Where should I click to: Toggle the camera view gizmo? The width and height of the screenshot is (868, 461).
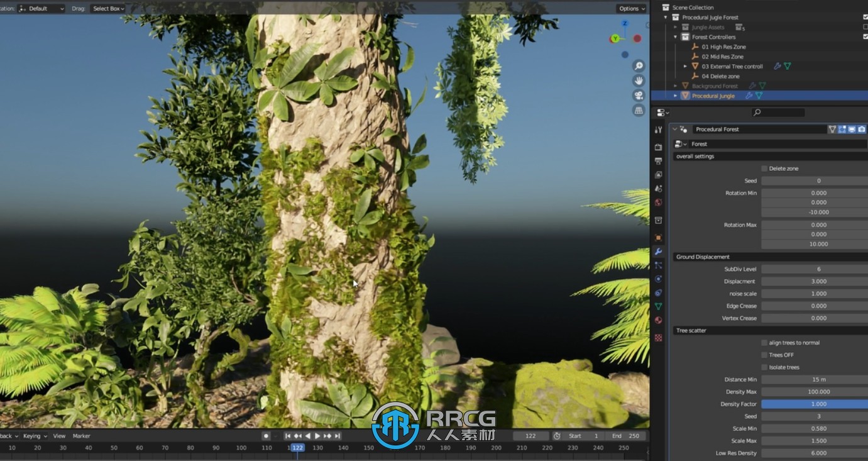point(639,96)
